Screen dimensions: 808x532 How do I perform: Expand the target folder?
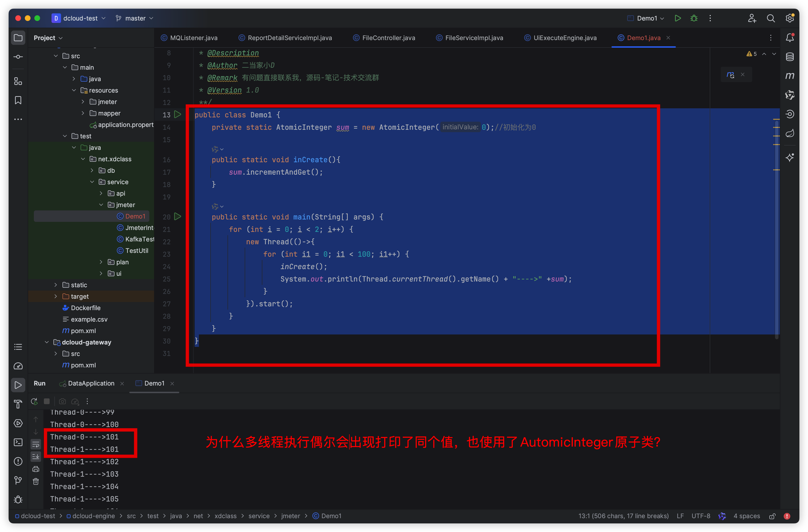point(56,296)
